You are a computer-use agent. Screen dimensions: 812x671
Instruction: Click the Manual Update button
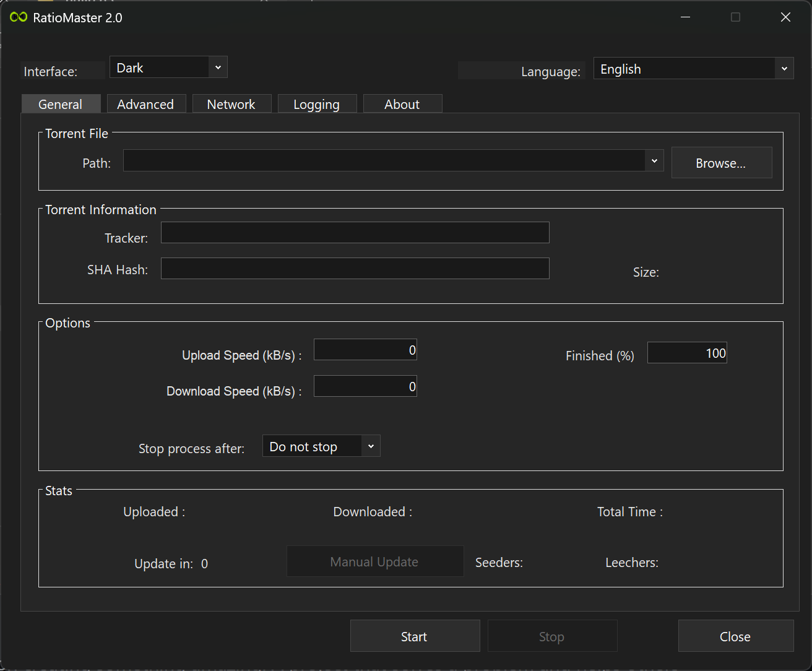[x=375, y=561]
